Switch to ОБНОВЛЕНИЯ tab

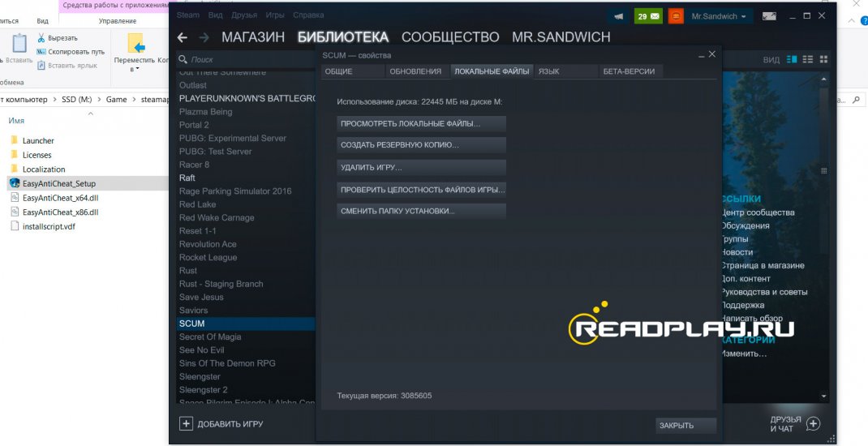(x=416, y=71)
